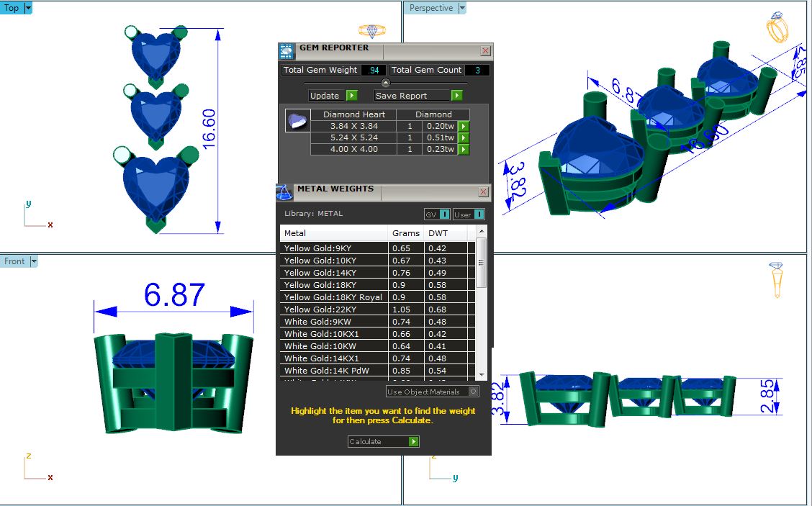Toggle the GV library switch
Viewport: 812px width, 506px height.
(x=437, y=214)
